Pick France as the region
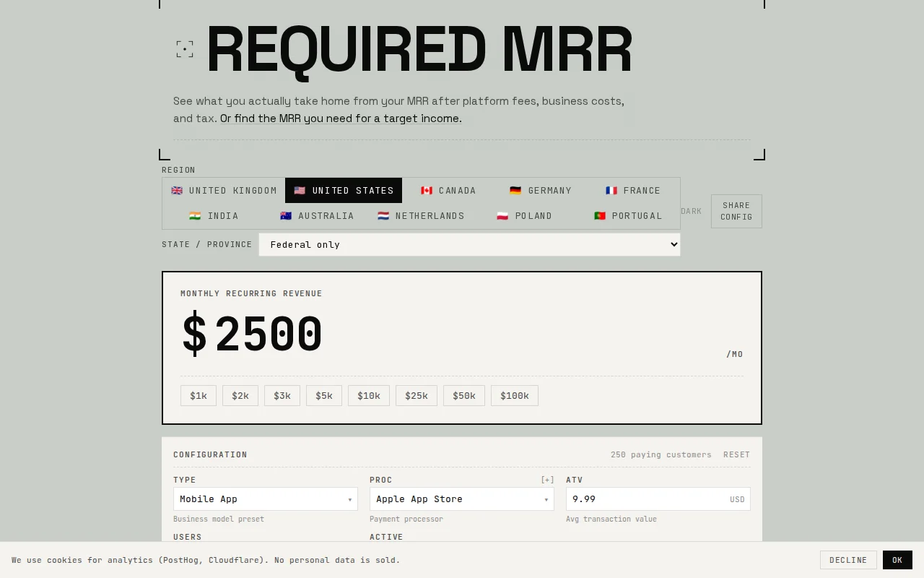This screenshot has width=924, height=578. pyautogui.click(x=633, y=191)
